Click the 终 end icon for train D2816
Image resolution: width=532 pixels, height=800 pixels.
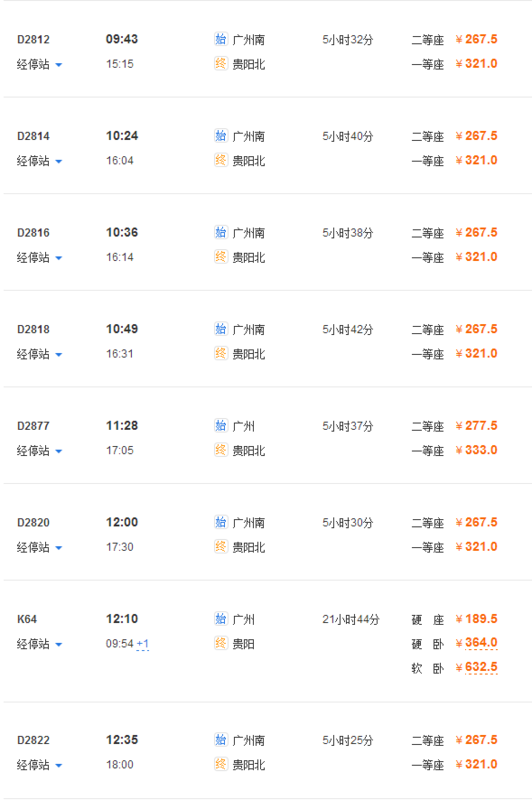(220, 257)
